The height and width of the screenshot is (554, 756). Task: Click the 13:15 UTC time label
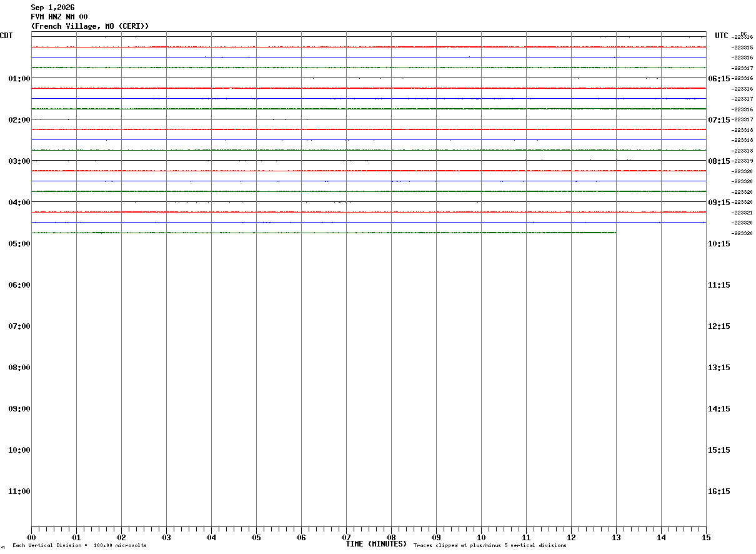(719, 368)
